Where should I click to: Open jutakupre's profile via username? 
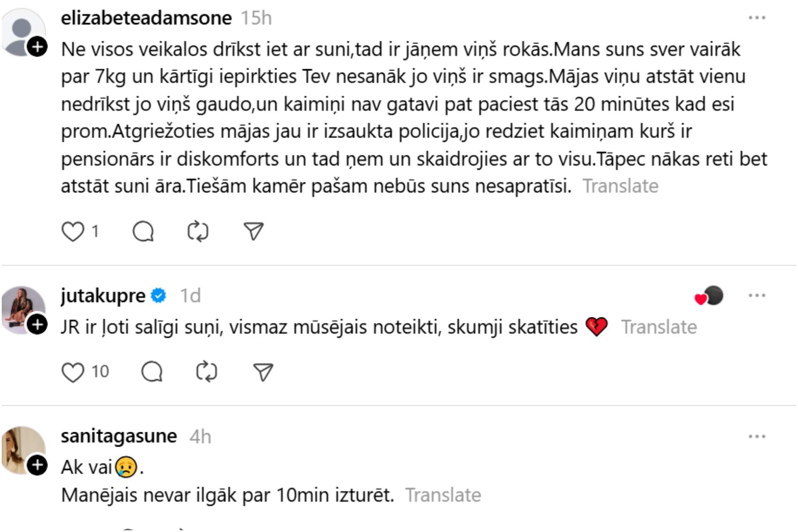[103, 296]
